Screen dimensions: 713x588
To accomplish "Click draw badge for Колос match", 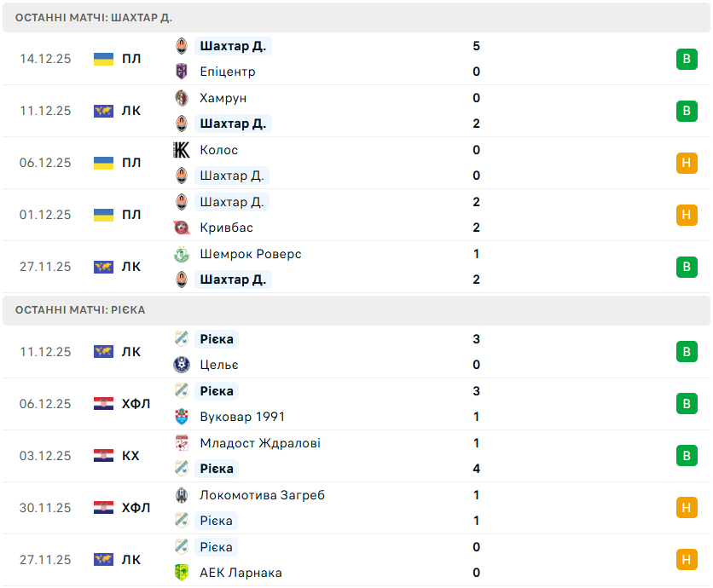I will click(x=687, y=163).
